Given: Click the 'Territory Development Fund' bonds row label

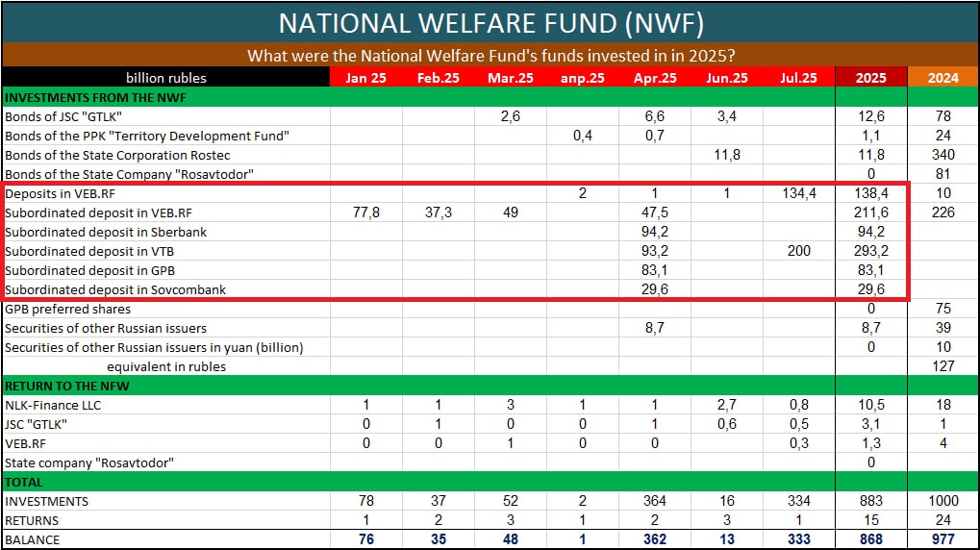Looking at the screenshot, I should point(147,136).
